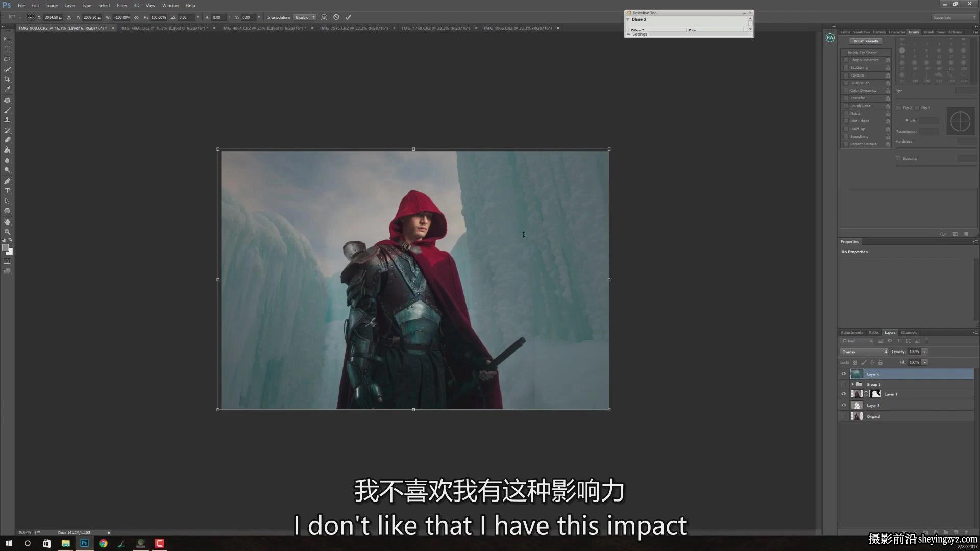Open the Overlay blend mode dropdown

[x=864, y=352]
